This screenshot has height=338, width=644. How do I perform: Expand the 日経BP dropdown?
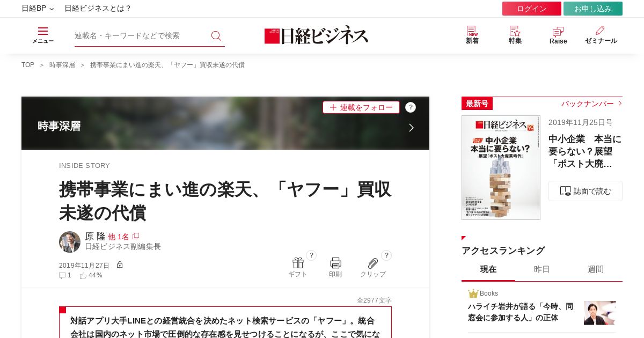(x=38, y=9)
